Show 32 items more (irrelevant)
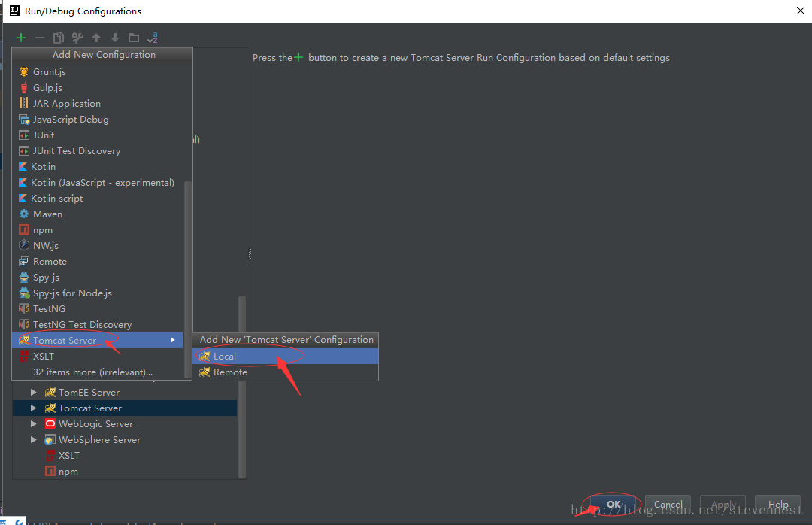 [x=98, y=372]
